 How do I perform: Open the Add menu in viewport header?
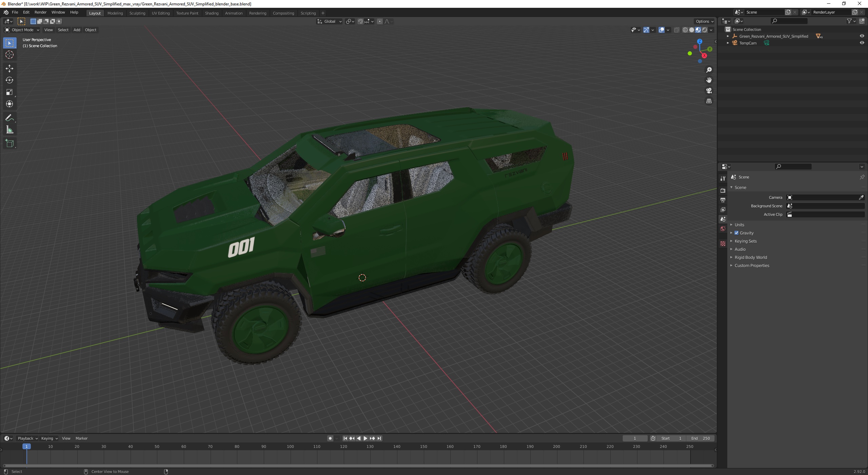click(77, 30)
